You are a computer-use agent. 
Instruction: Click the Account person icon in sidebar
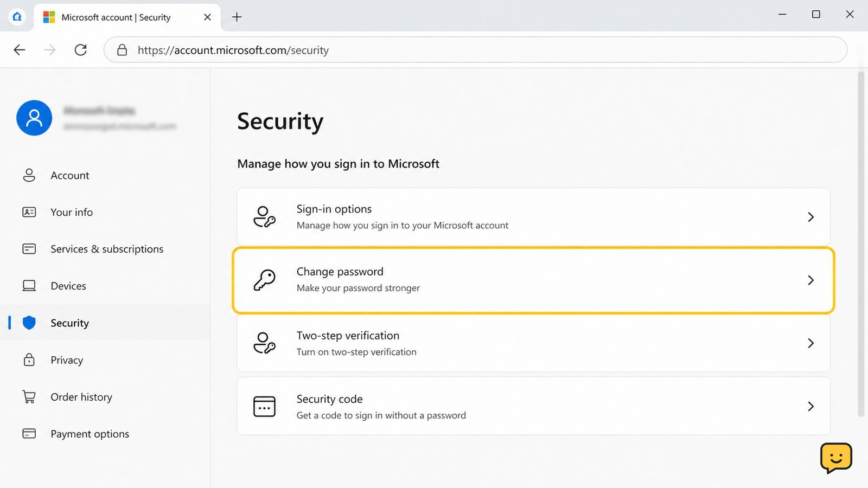[29, 175]
